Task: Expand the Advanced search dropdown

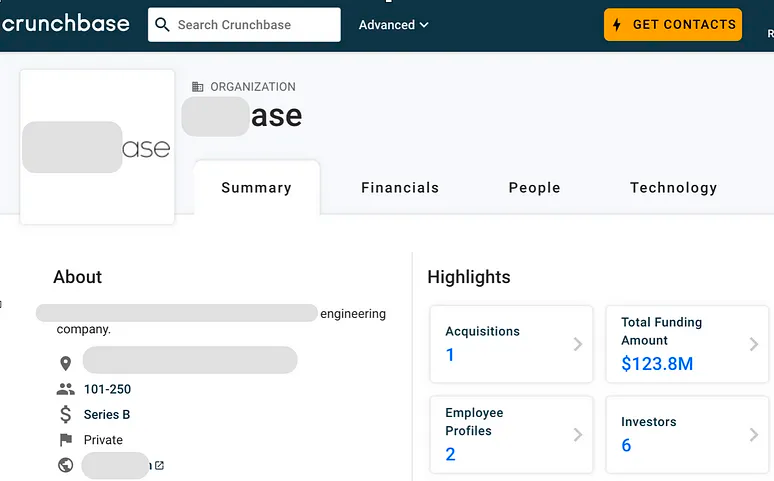Action: click(x=394, y=25)
